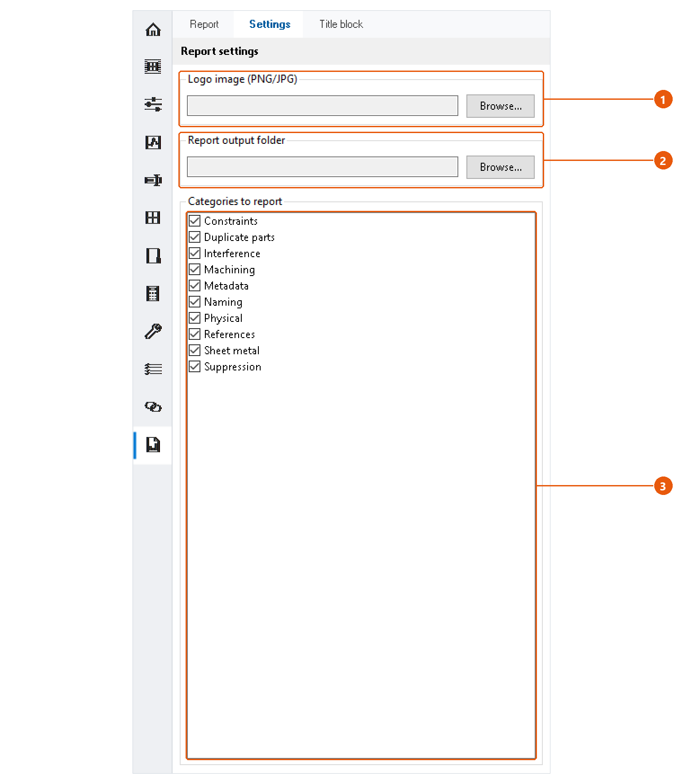Open the calculator sidebar icon
Screen dimensions: 683x784
coord(153,294)
